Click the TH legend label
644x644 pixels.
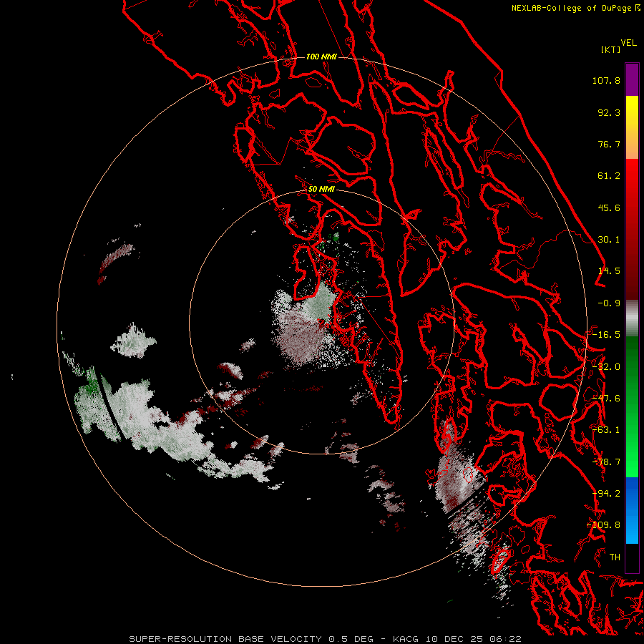tap(615, 557)
